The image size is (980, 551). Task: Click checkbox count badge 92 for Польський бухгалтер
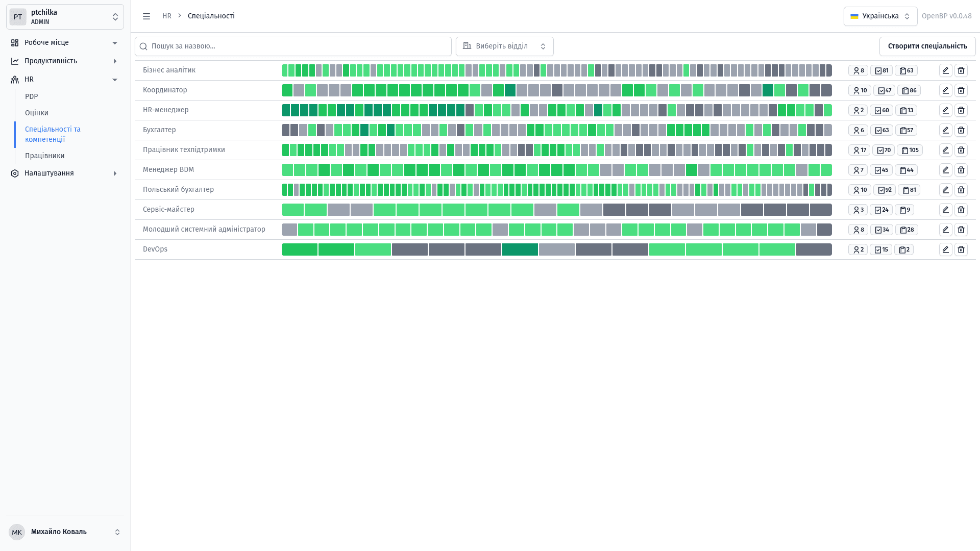884,190
